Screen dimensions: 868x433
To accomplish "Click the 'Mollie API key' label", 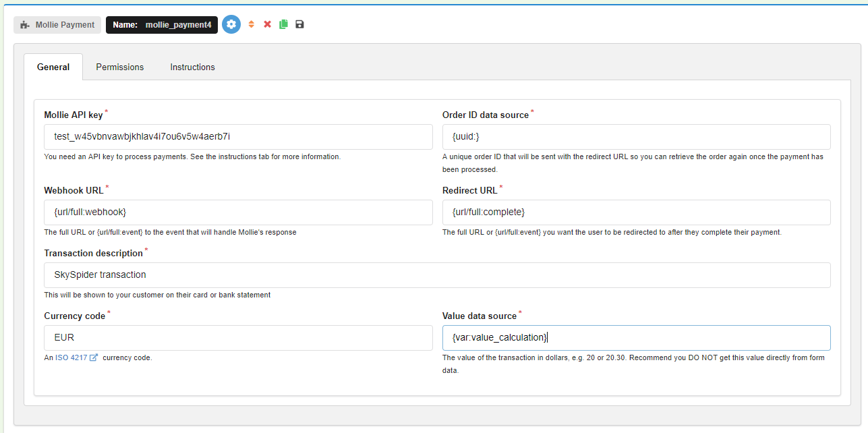I will [74, 115].
